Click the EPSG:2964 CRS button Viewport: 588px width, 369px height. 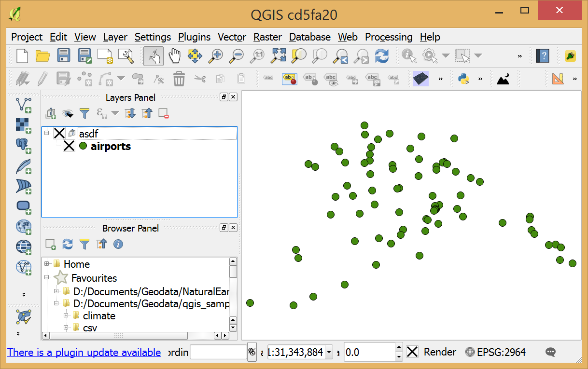(x=495, y=352)
